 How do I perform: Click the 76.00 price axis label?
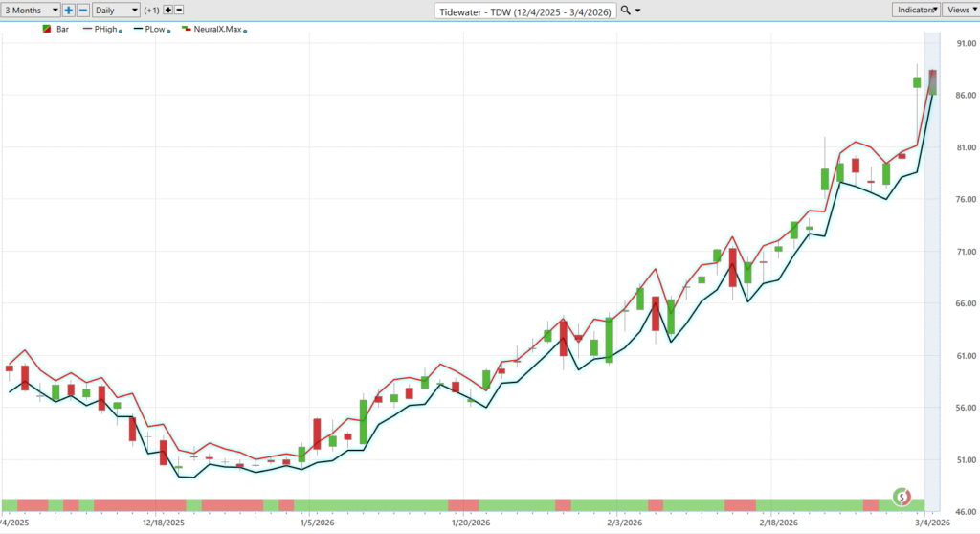(x=967, y=199)
